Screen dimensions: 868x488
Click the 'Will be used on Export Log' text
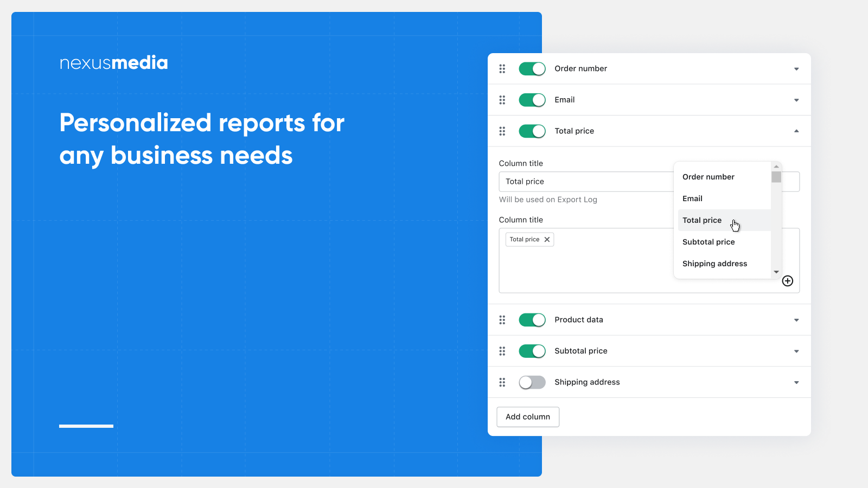(x=548, y=200)
